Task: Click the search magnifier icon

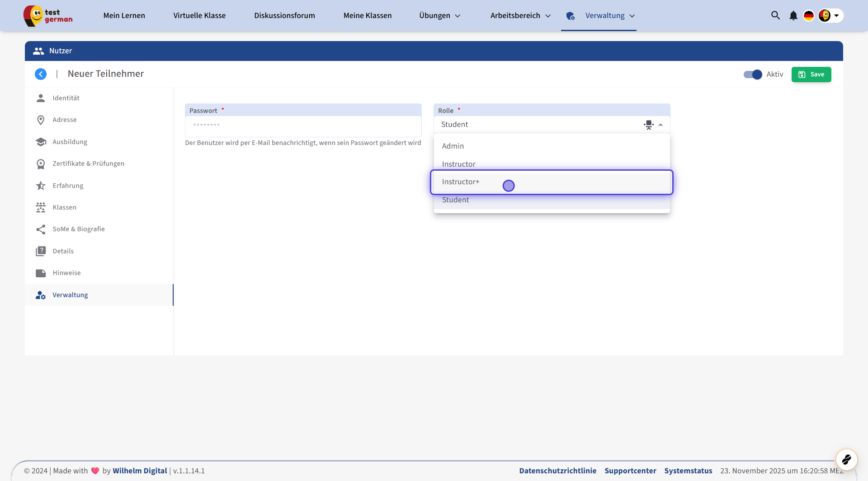Action: [775, 15]
